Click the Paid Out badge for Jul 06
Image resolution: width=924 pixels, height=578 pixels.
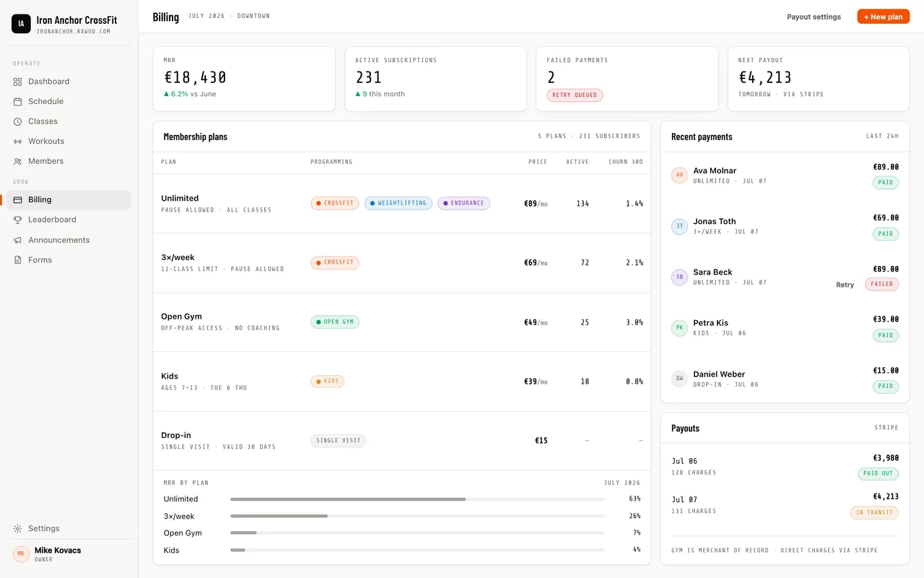(878, 474)
